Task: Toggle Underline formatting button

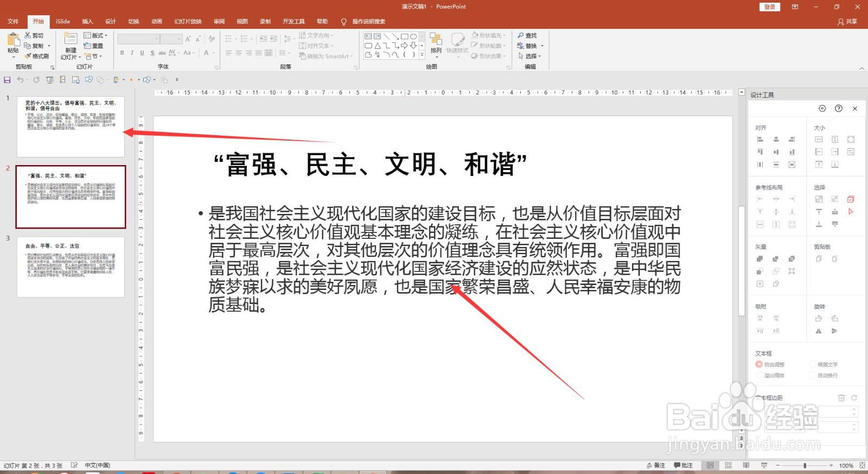Action: coord(142,53)
